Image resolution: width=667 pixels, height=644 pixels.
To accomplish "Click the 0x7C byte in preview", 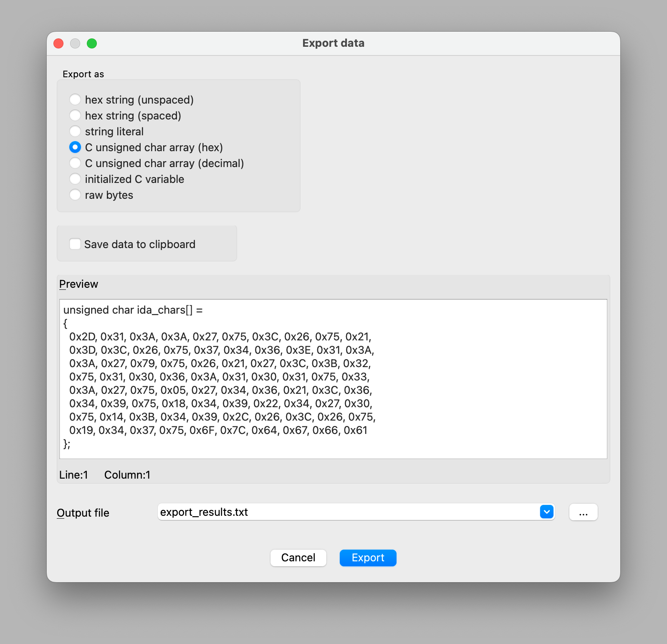I will point(232,431).
